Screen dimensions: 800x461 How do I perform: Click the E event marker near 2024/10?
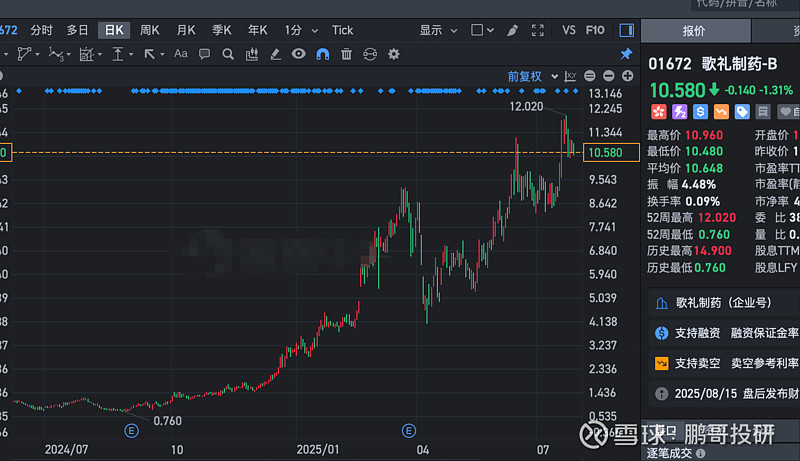[x=132, y=431]
